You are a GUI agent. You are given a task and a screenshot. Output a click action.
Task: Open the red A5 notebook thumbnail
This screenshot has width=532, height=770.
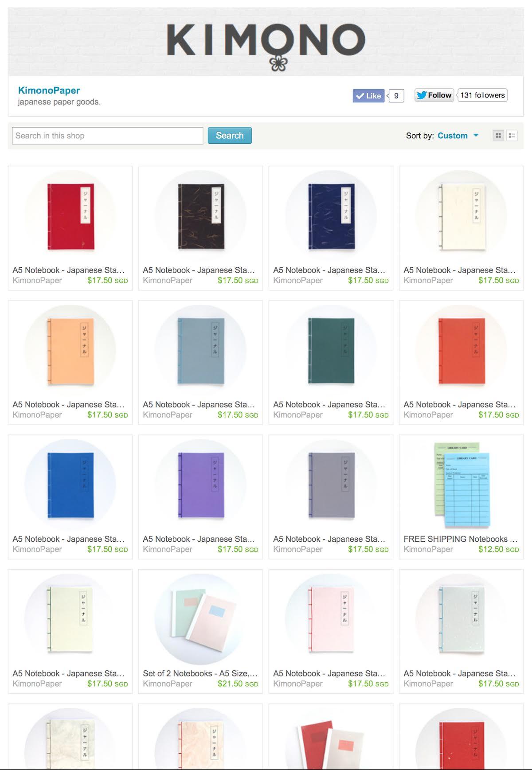click(70, 216)
